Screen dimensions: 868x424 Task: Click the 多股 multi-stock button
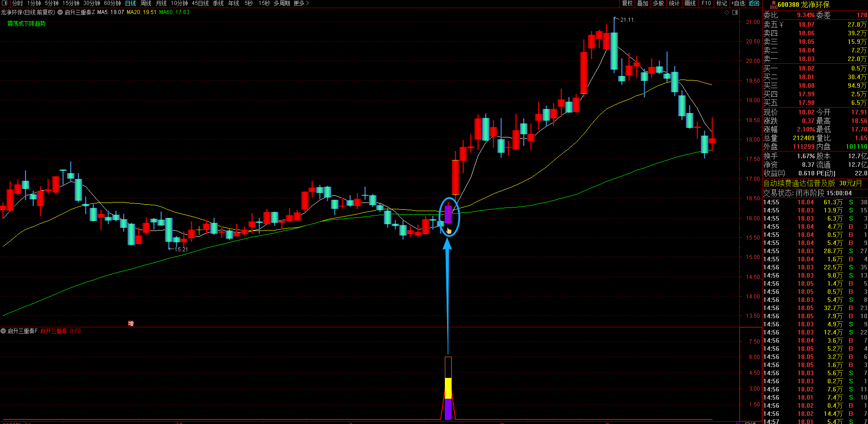pyautogui.click(x=659, y=3)
